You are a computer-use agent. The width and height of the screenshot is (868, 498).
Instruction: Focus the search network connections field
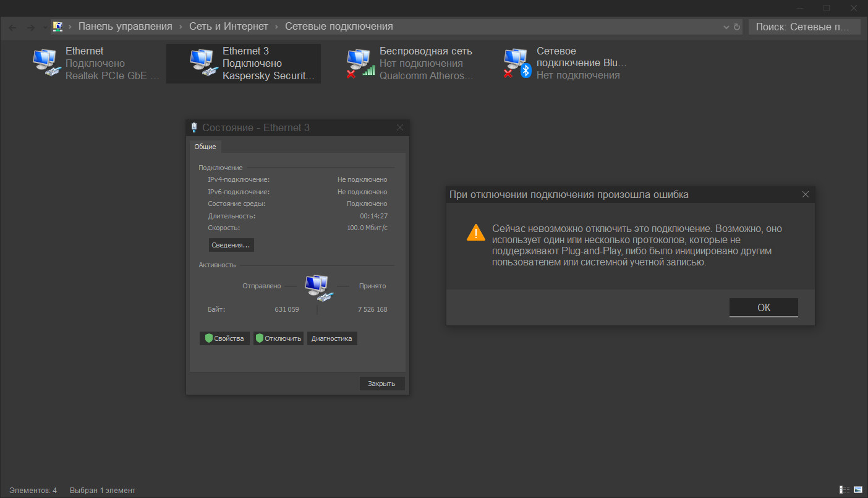coord(804,27)
